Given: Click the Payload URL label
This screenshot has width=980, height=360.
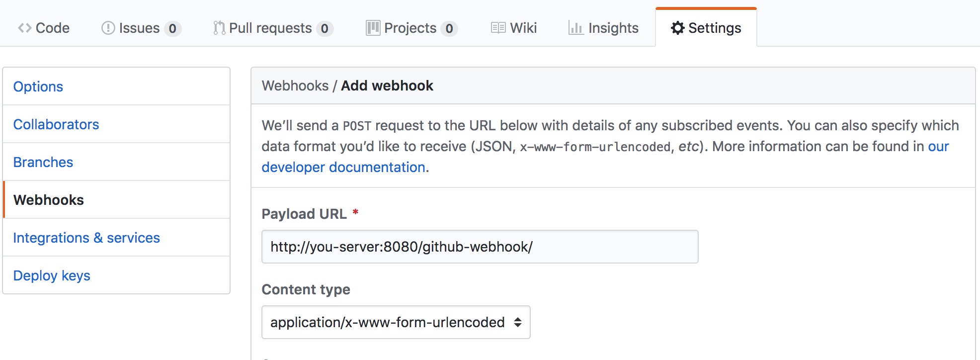Looking at the screenshot, I should [304, 214].
